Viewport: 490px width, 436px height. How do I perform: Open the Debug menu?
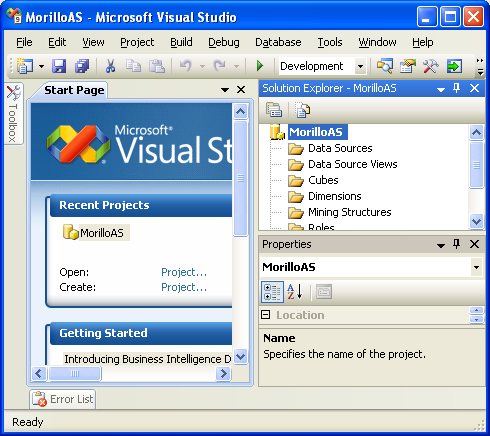(x=224, y=42)
